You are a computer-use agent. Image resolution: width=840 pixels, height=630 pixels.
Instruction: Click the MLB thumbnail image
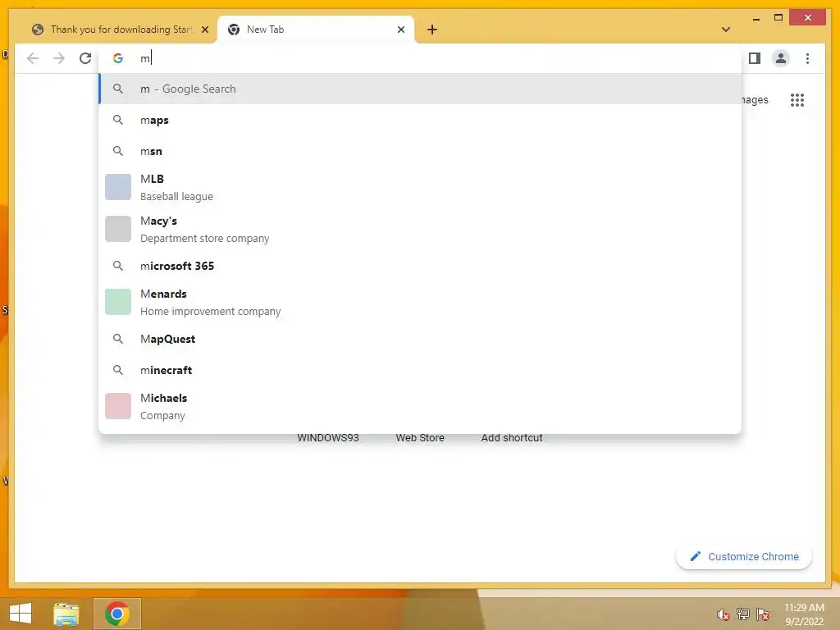pyautogui.click(x=118, y=187)
